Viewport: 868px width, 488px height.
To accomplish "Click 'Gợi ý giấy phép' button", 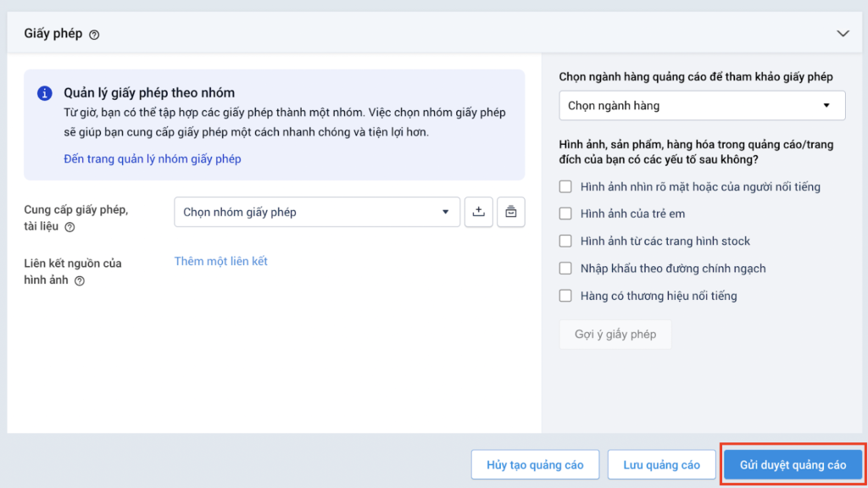I will [615, 334].
